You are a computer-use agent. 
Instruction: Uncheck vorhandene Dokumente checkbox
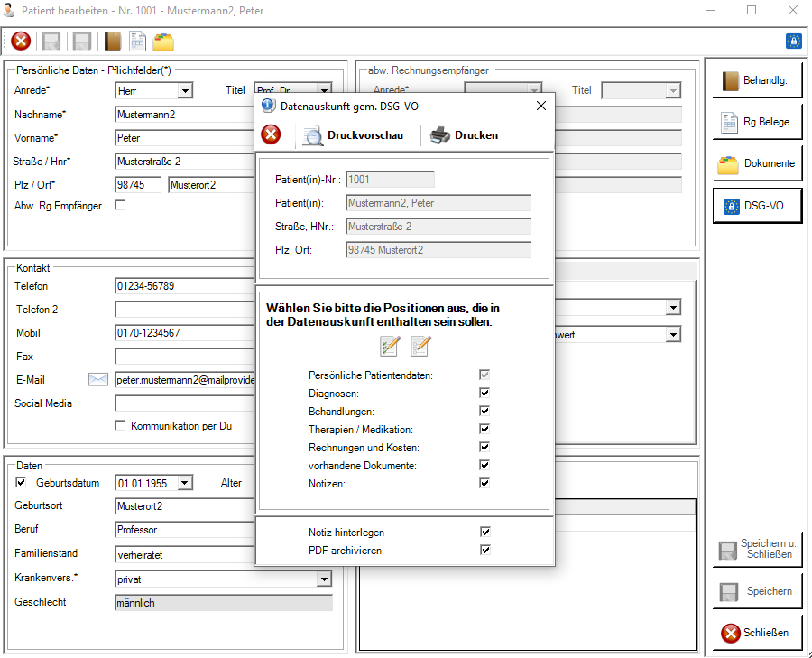484,465
